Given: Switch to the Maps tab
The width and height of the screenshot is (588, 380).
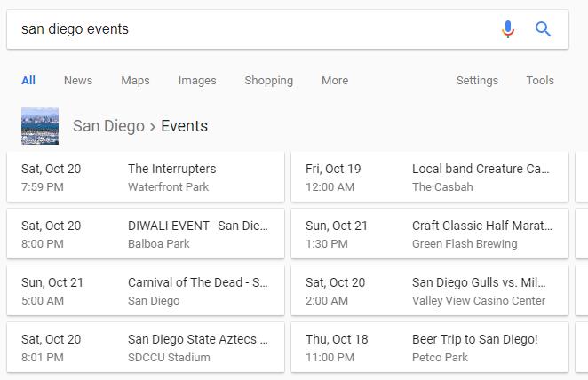Looking at the screenshot, I should pyautogui.click(x=135, y=80).
